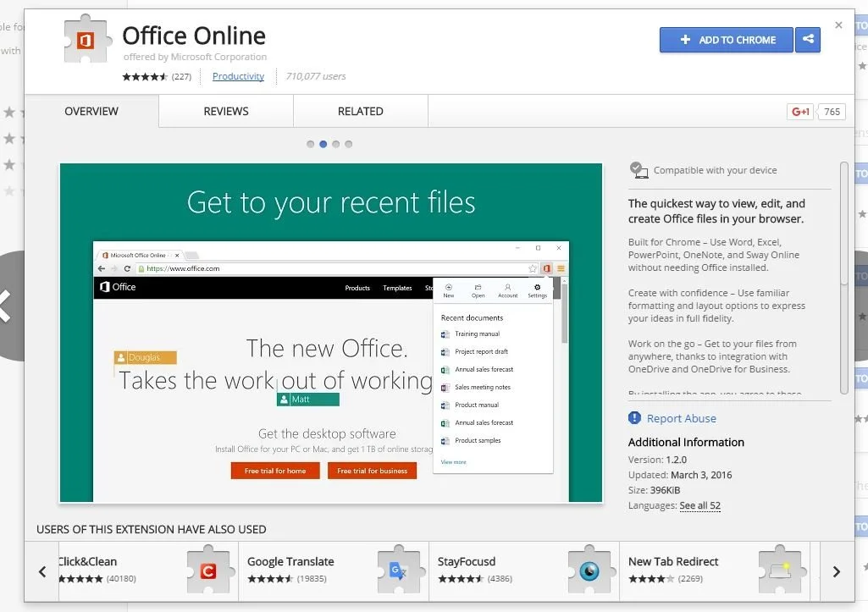Click the compatible device checkmark icon
Screen dimensions: 868x612
point(639,170)
